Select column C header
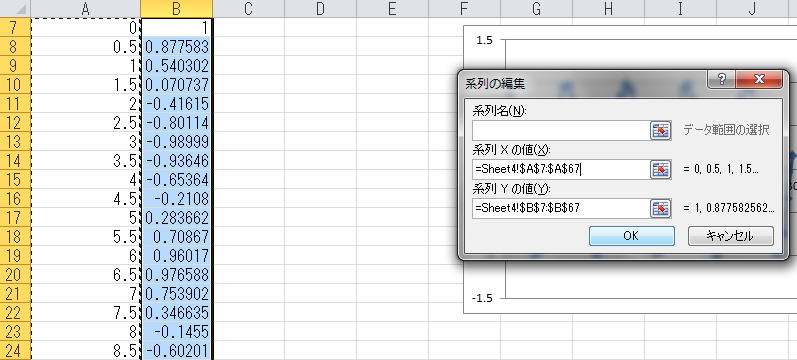 pos(249,9)
